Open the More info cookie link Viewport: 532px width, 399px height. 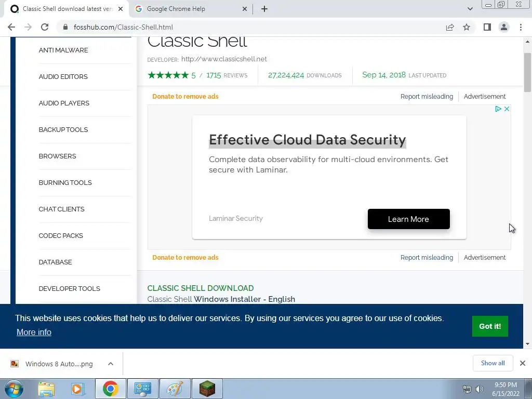coord(34,332)
